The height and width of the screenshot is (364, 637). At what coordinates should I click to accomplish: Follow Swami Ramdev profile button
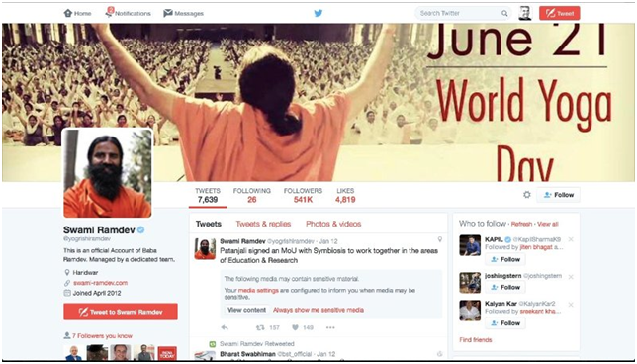click(559, 195)
